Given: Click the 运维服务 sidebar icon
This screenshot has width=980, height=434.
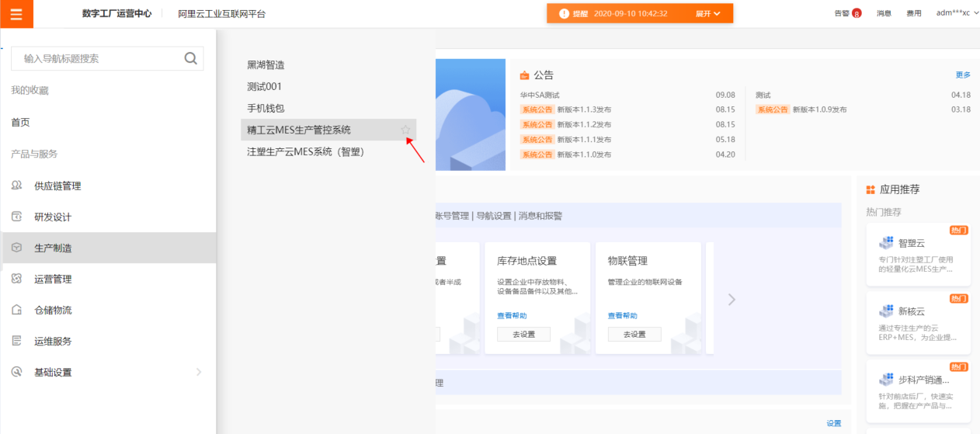Looking at the screenshot, I should coord(17,341).
